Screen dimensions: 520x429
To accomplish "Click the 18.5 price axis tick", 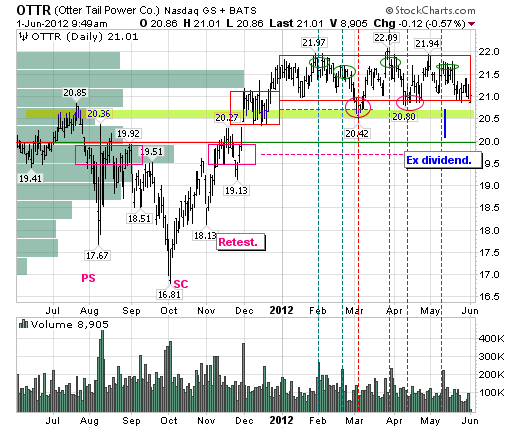I will click(489, 208).
